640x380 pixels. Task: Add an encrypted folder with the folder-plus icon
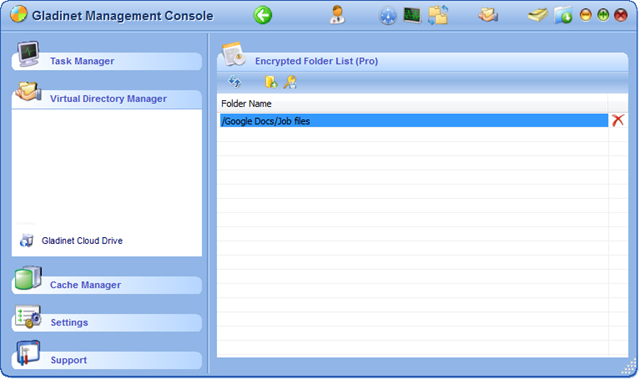pos(271,82)
